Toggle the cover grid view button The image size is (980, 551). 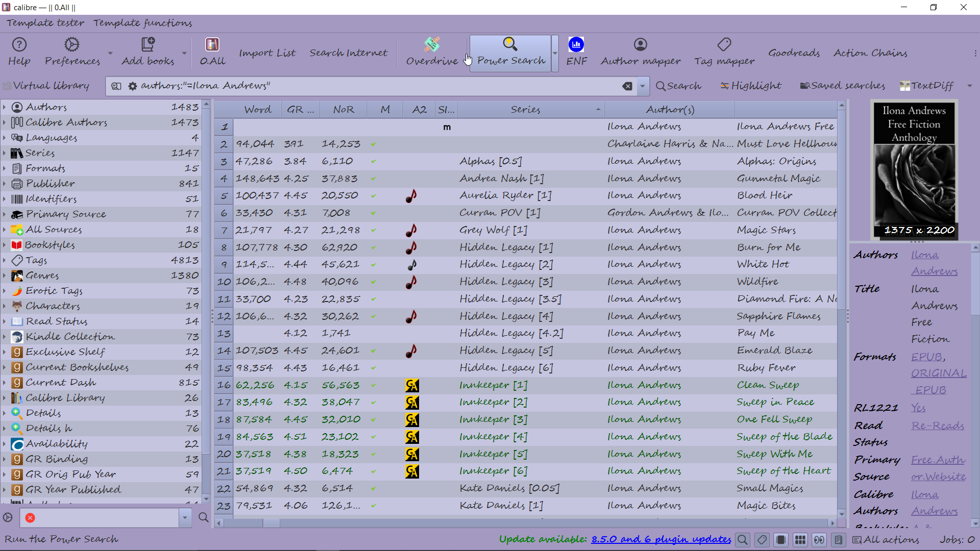click(800, 540)
